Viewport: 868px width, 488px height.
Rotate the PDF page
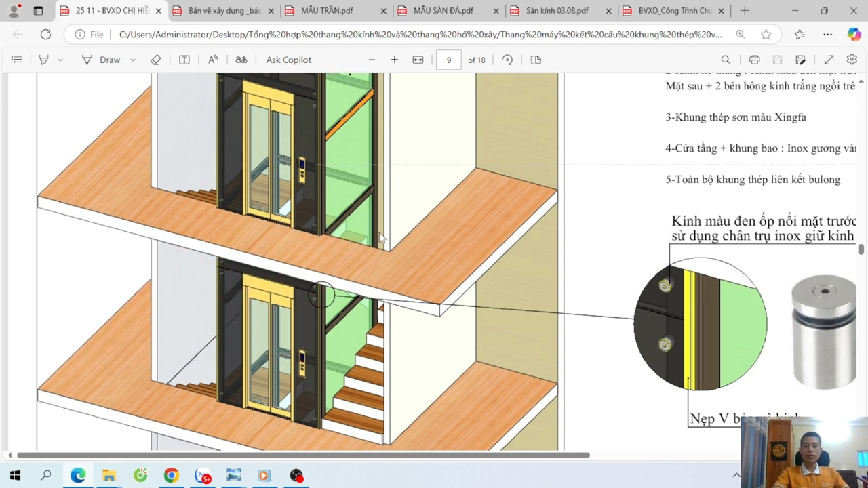(507, 60)
